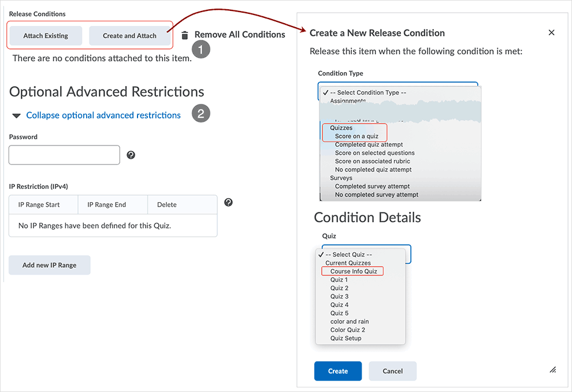Click the 'Condition Details' heading
The height and width of the screenshot is (392, 572).
pos(367,217)
